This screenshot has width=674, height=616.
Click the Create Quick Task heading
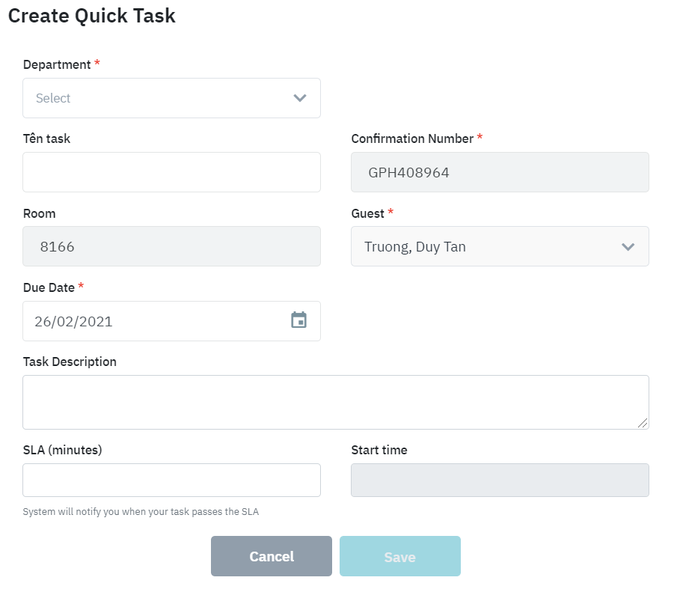tap(91, 16)
